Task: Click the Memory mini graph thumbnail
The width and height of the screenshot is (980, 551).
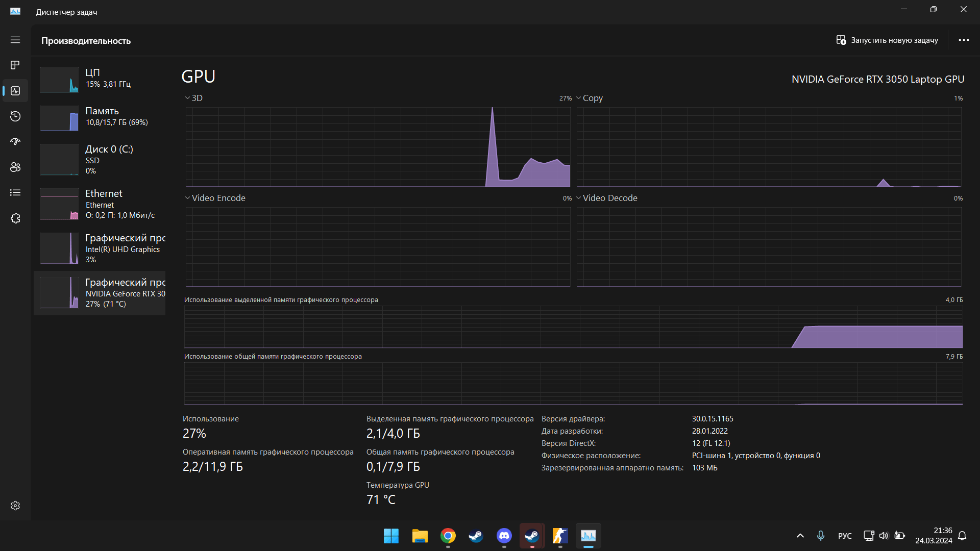Action: pyautogui.click(x=59, y=118)
